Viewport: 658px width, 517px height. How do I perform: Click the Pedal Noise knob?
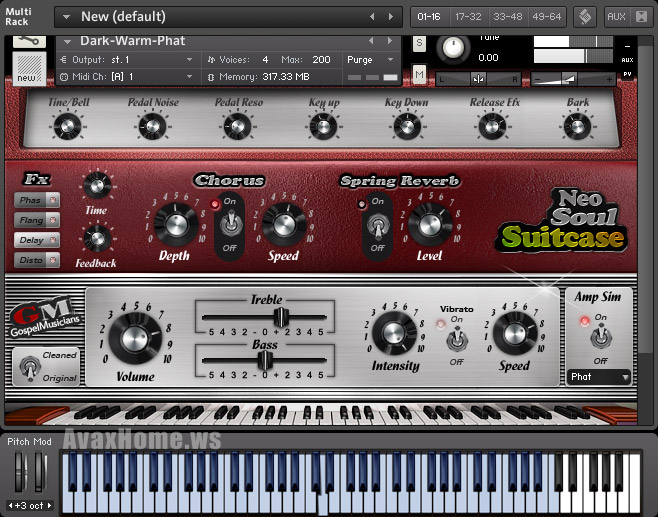(x=152, y=126)
